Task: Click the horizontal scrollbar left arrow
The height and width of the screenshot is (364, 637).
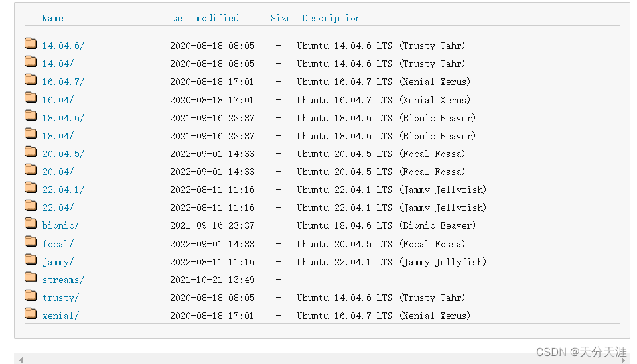Action: [x=21, y=360]
